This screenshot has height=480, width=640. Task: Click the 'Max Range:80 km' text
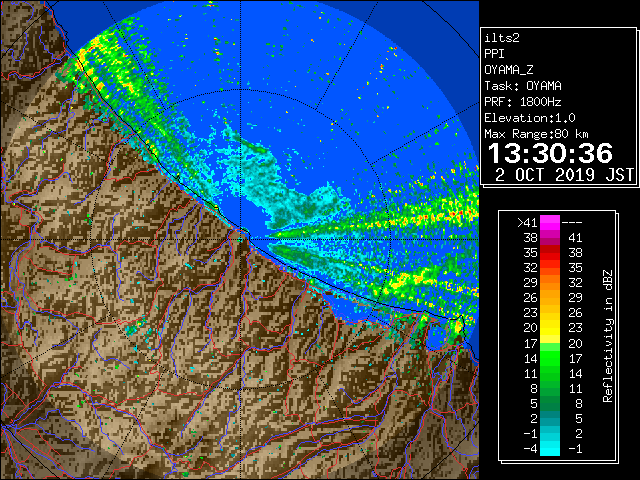click(536, 134)
